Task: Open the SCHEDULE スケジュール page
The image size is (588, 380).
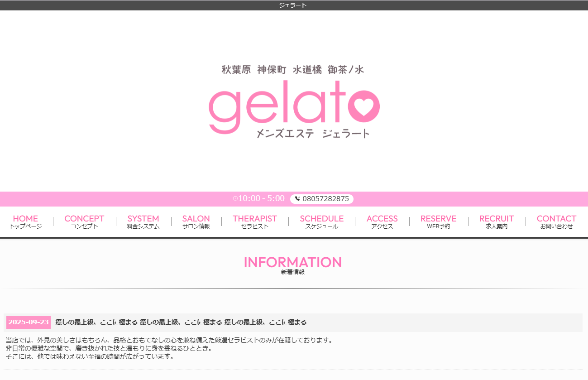Action: click(322, 221)
